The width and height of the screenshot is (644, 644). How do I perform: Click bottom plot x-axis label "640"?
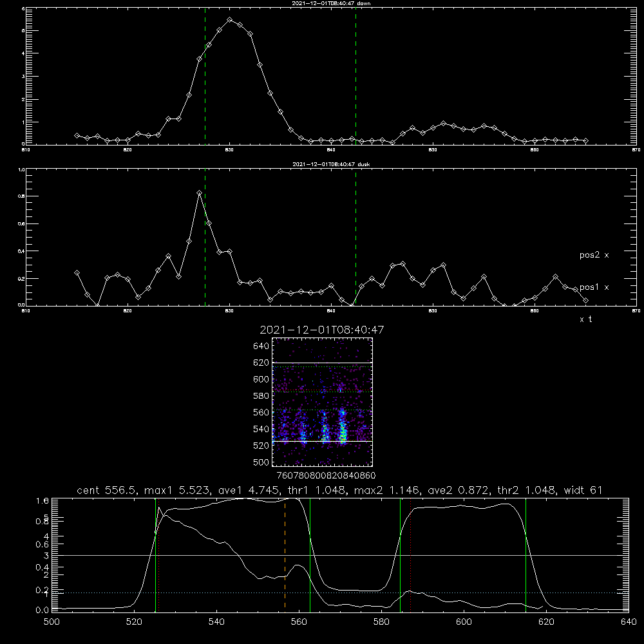pyautogui.click(x=629, y=622)
